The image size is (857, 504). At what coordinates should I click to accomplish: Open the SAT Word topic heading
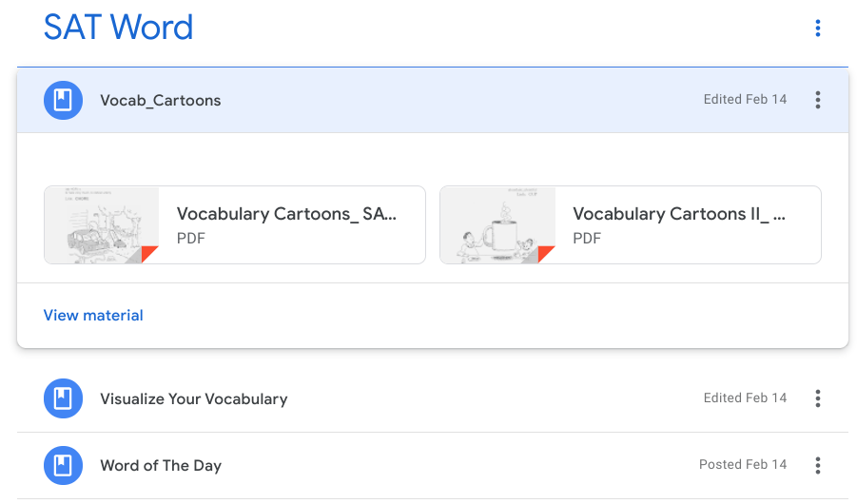[x=118, y=27]
